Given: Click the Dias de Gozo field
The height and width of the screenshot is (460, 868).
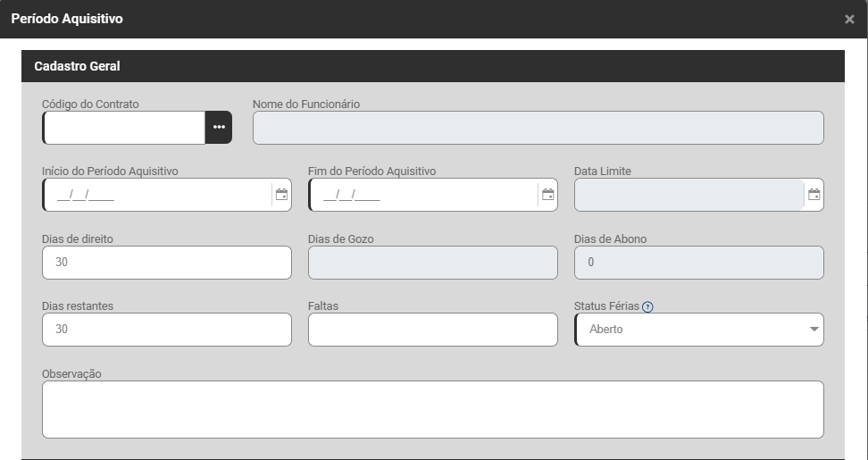Looking at the screenshot, I should pos(432,263).
